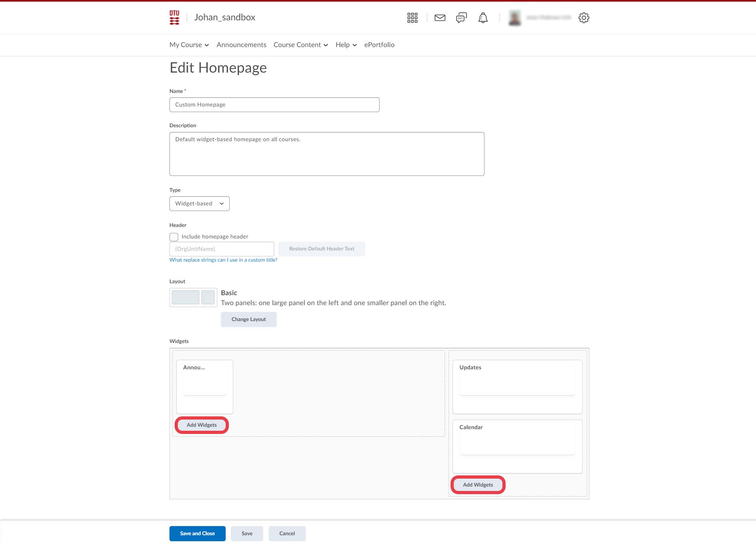
Task: Click the Name input field
Action: click(x=274, y=104)
